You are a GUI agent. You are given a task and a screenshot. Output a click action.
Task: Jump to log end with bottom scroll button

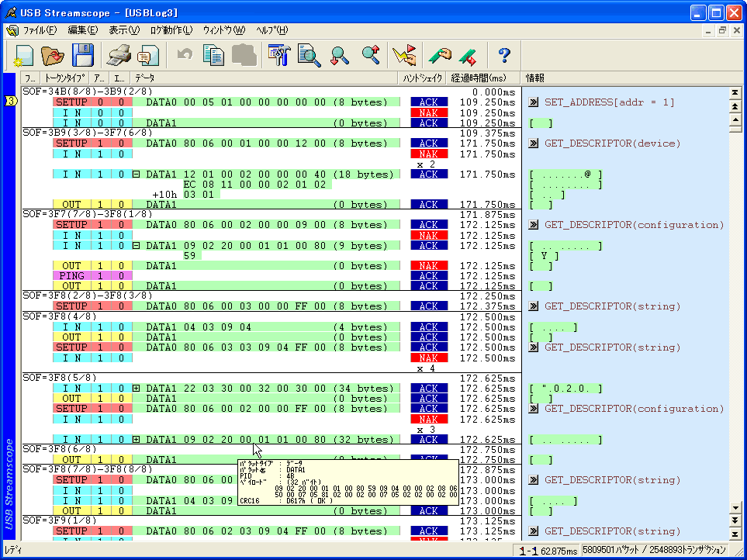735,534
